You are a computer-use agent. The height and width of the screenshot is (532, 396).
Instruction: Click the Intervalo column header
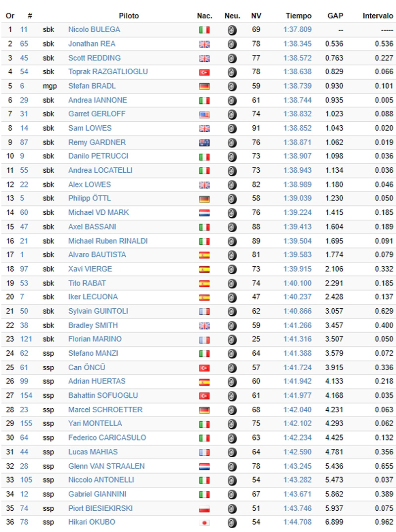coord(378,16)
